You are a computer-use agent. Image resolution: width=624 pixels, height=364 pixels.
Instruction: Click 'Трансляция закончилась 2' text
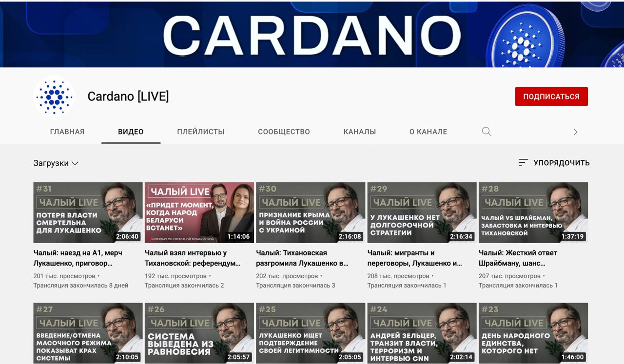click(184, 285)
